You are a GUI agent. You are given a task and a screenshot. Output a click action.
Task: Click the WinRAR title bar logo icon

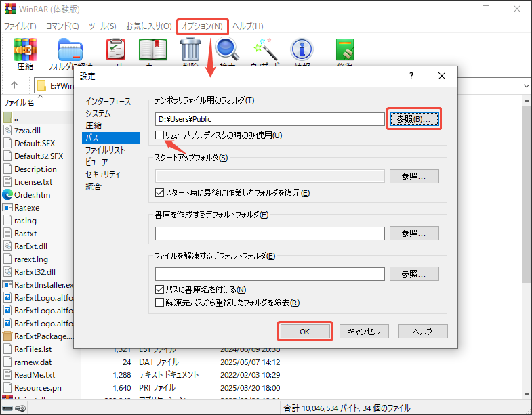(10, 9)
